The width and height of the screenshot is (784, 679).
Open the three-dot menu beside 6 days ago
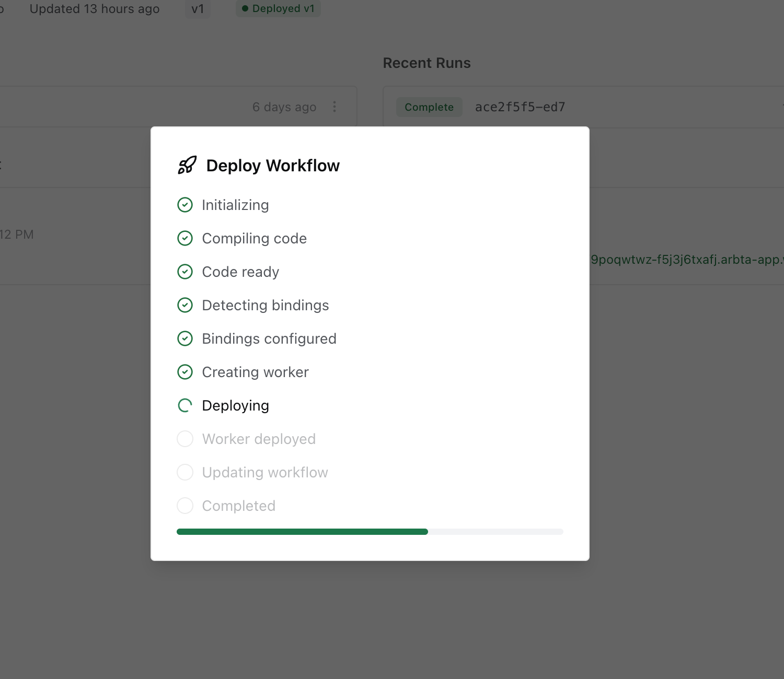[335, 107]
